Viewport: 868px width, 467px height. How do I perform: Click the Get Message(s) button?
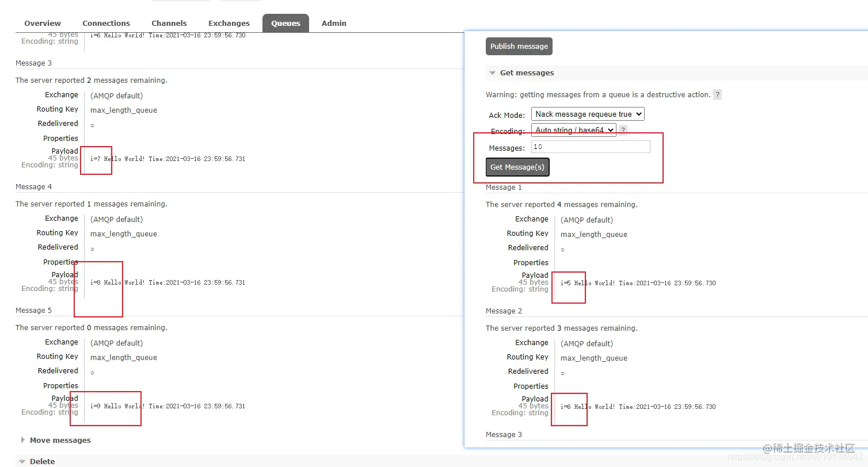pyautogui.click(x=517, y=167)
